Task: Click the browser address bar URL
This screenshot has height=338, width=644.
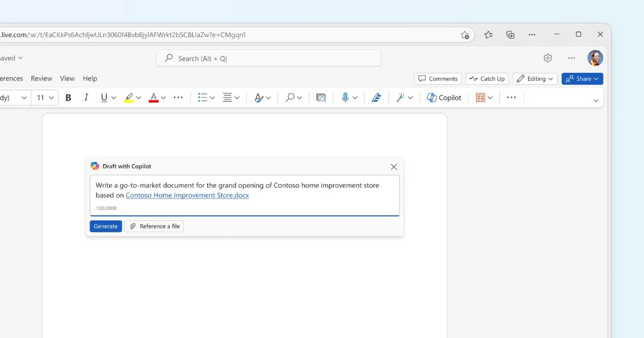Action: pos(123,35)
